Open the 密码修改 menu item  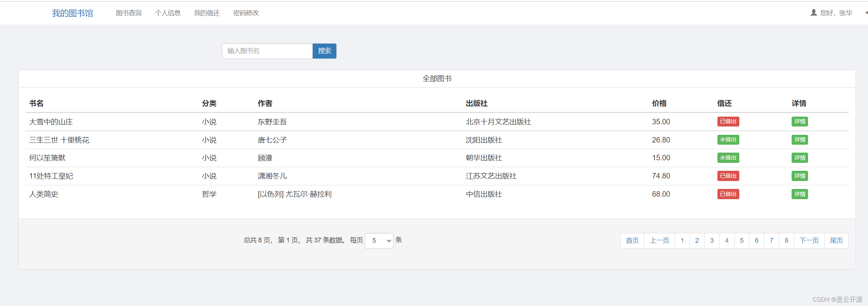click(246, 13)
